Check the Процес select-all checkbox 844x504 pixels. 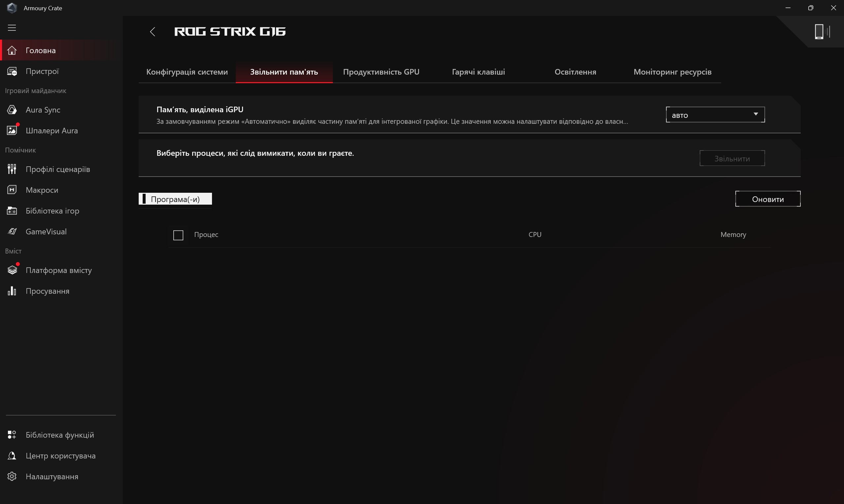click(178, 235)
